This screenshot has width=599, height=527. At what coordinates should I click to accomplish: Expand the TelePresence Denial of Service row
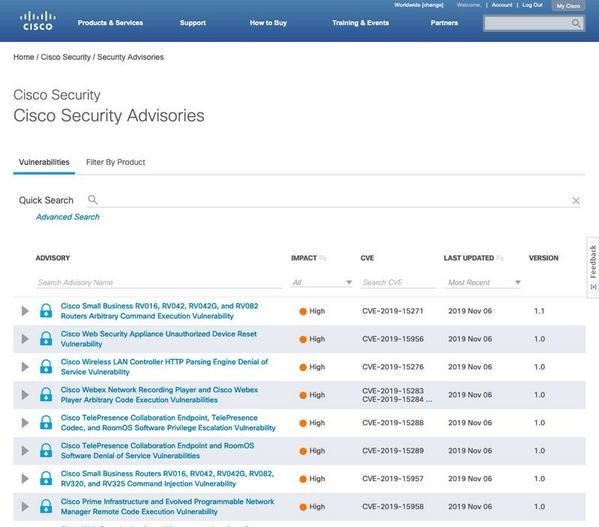(25, 450)
